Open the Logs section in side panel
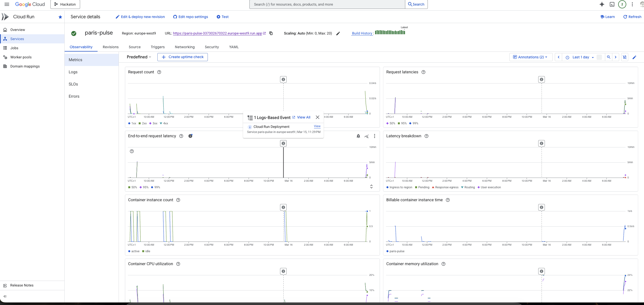644x305 pixels. [x=73, y=72]
